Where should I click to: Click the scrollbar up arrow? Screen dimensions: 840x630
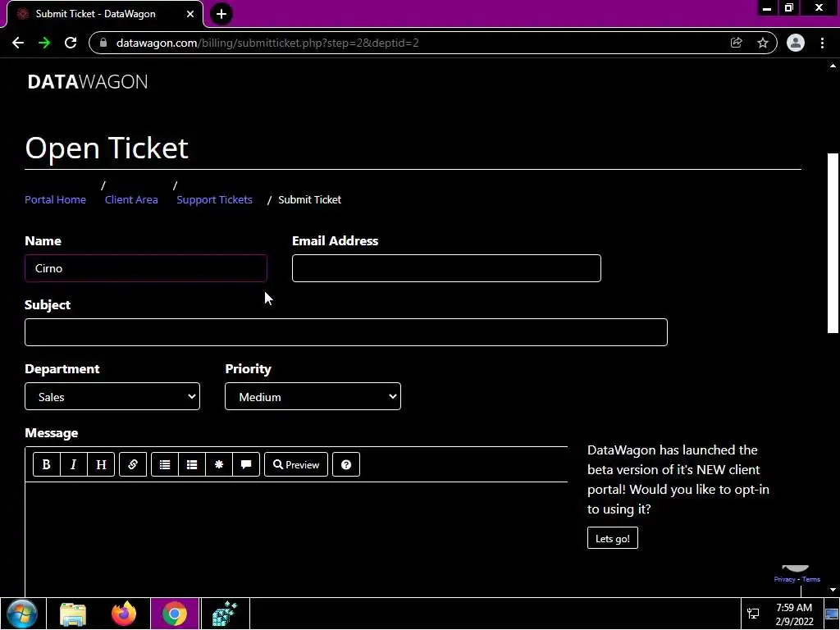(833, 66)
